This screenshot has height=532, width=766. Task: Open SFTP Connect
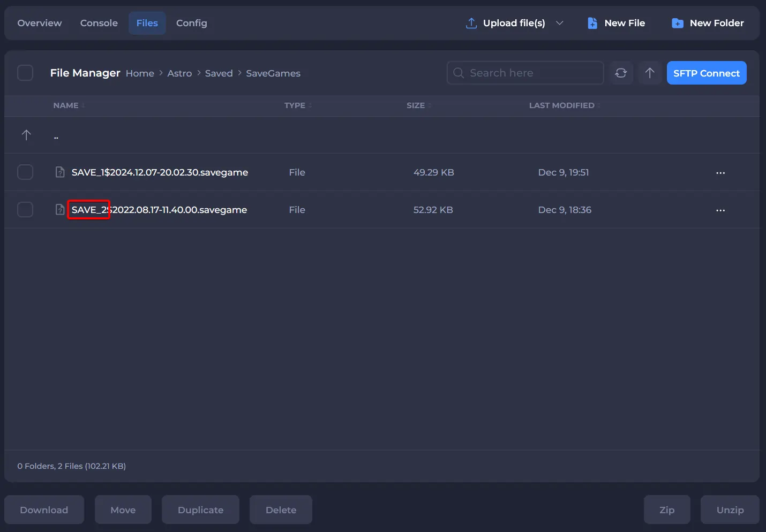(707, 73)
